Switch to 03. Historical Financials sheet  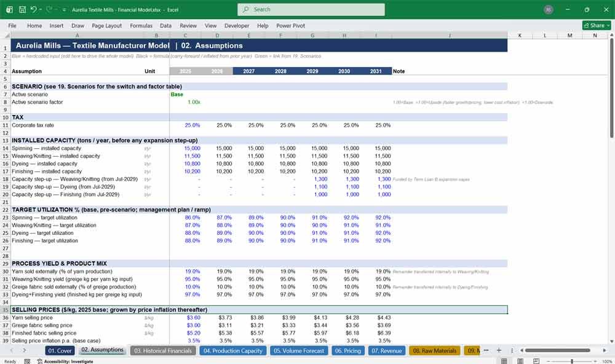pos(163,350)
